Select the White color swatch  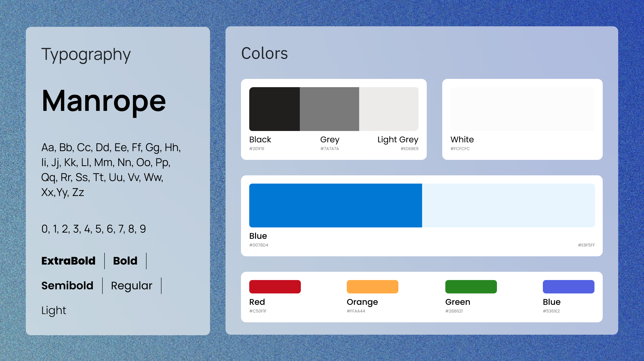(x=522, y=109)
